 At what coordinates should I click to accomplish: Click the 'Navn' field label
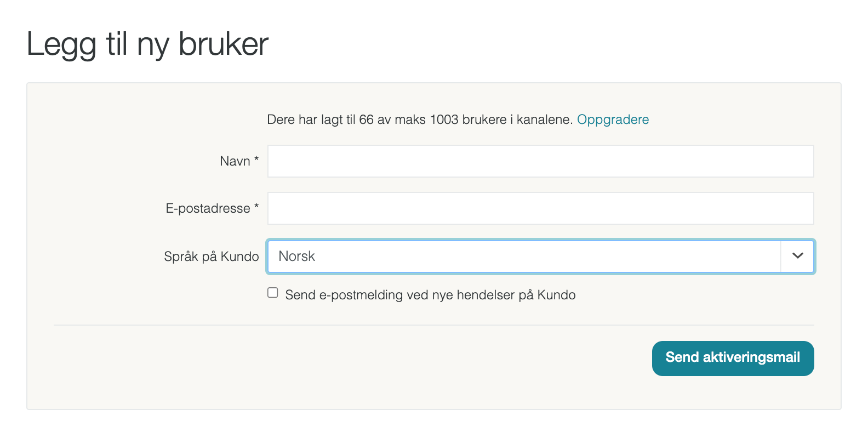(x=235, y=161)
